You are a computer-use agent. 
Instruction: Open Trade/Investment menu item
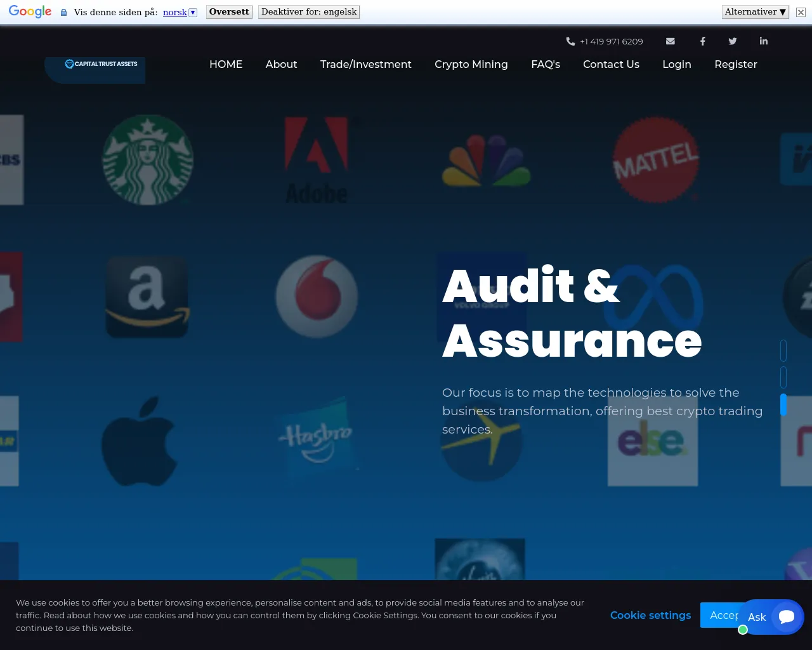pyautogui.click(x=365, y=64)
